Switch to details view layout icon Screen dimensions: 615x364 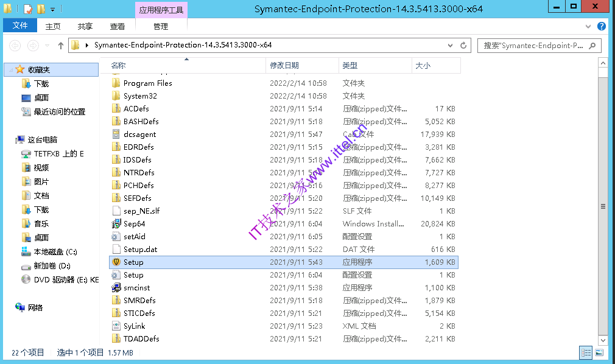coord(586,352)
